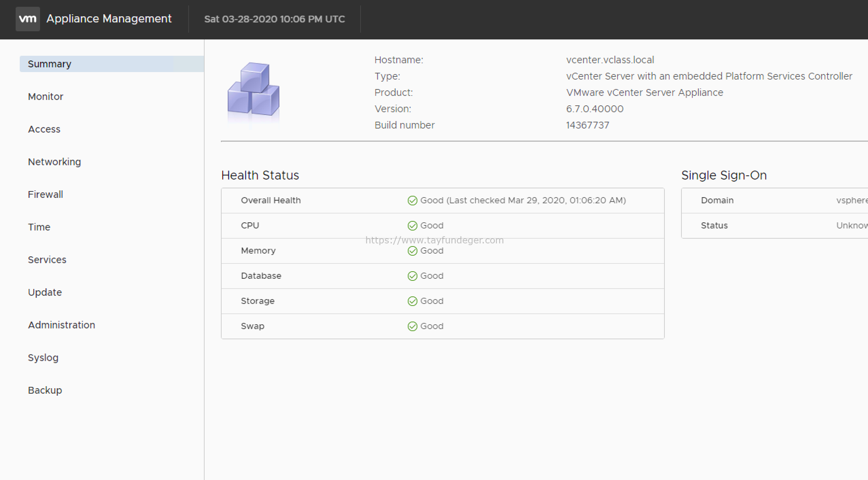The width and height of the screenshot is (868, 480).
Task: Click the Good status text for Swap
Action: [432, 326]
